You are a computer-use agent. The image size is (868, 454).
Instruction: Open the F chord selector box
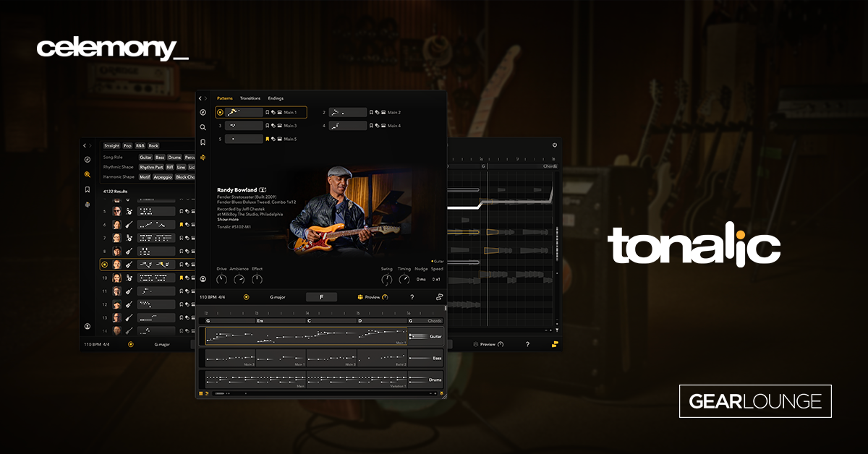point(322,297)
